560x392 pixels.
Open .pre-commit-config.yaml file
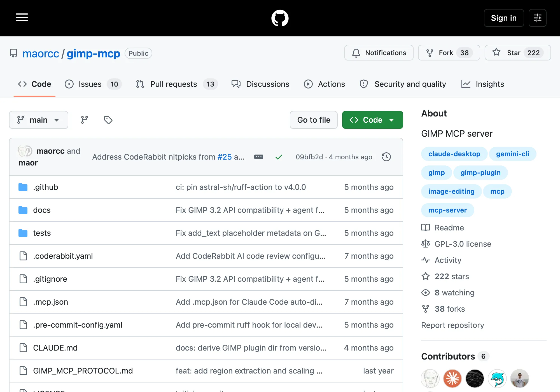(78, 325)
